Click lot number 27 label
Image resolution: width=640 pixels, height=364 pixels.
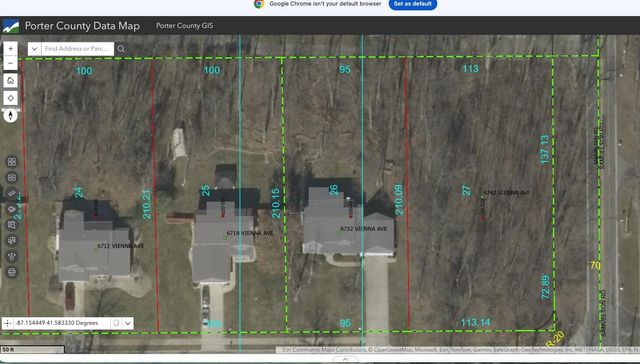click(x=466, y=191)
